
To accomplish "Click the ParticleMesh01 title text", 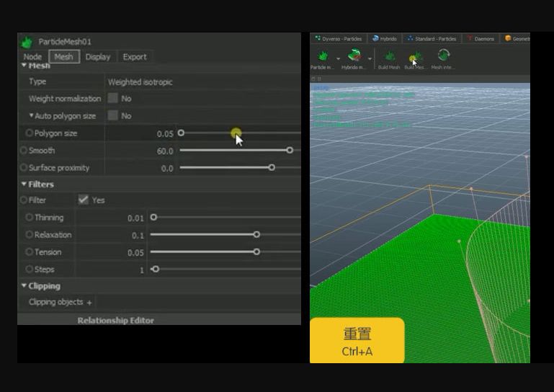I will 65,42.
